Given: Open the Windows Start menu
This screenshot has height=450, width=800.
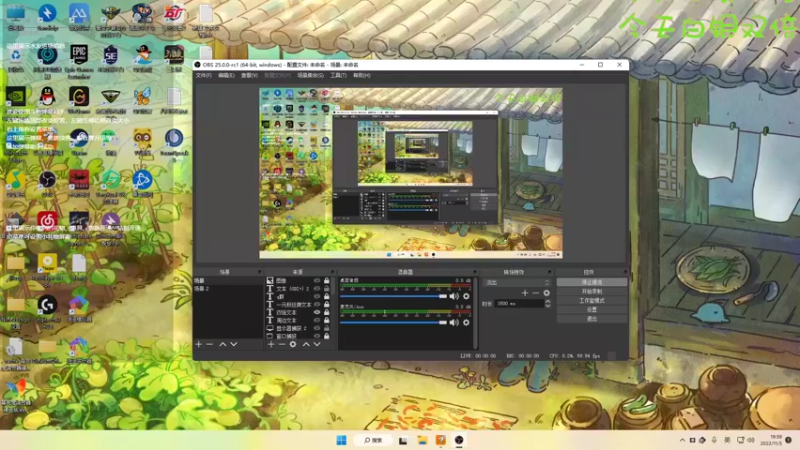Looking at the screenshot, I should [x=341, y=440].
